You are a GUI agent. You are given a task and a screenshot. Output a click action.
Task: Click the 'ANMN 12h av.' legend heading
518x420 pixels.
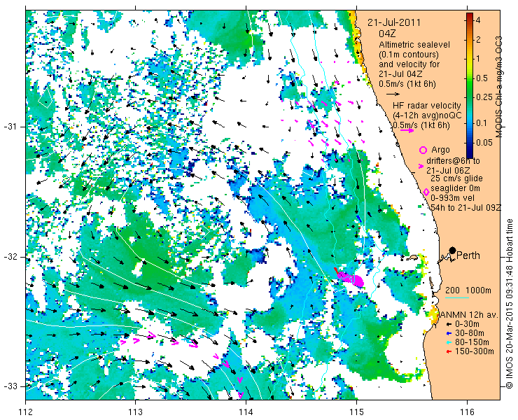(x=468, y=315)
